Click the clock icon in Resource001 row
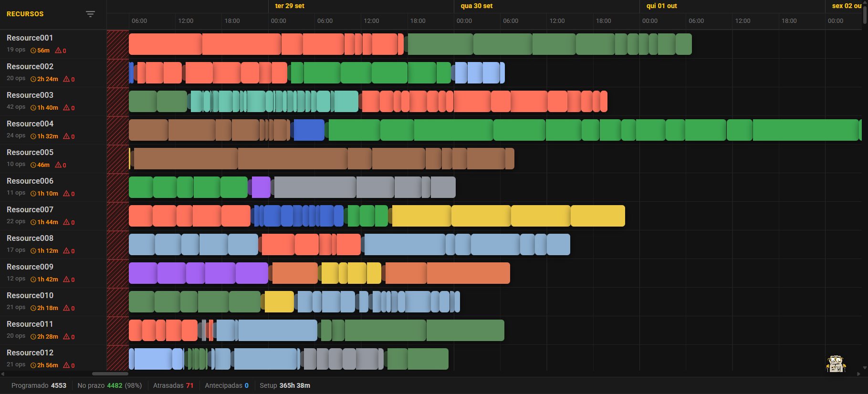868x394 pixels. [33, 51]
